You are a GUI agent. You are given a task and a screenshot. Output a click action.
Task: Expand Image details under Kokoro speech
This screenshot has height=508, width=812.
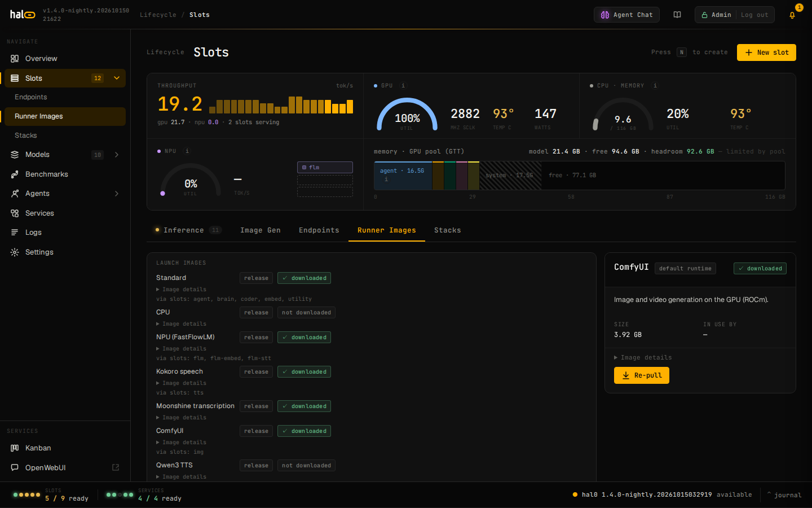[x=181, y=383]
